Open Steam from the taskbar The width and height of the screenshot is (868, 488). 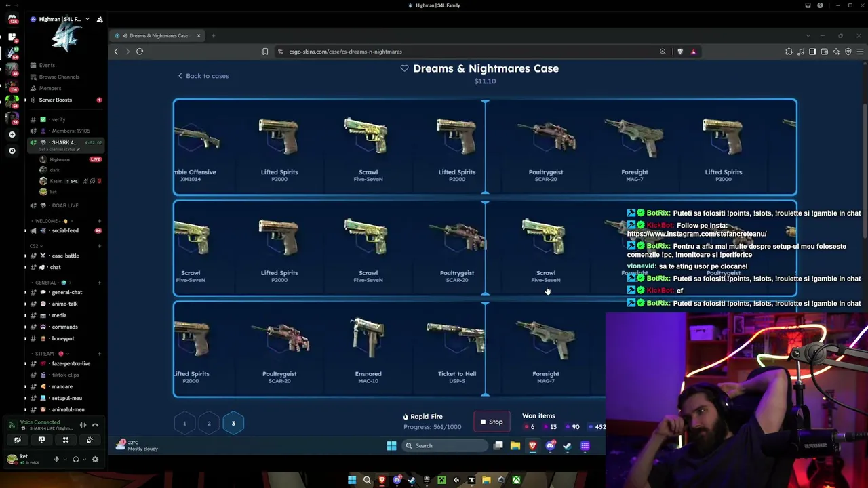click(x=567, y=445)
